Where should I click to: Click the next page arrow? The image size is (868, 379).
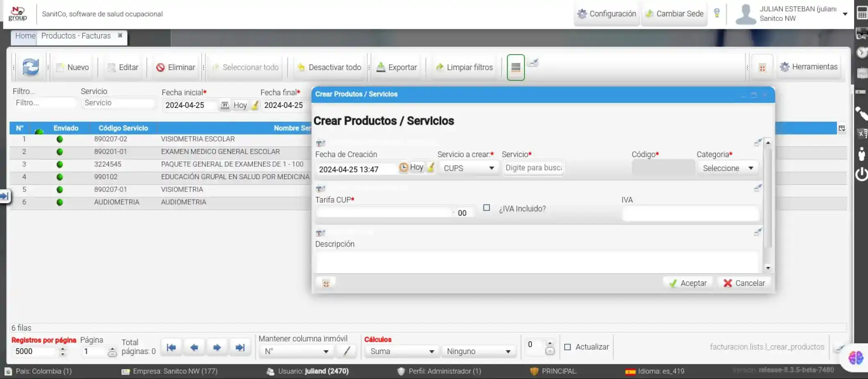pyautogui.click(x=217, y=348)
